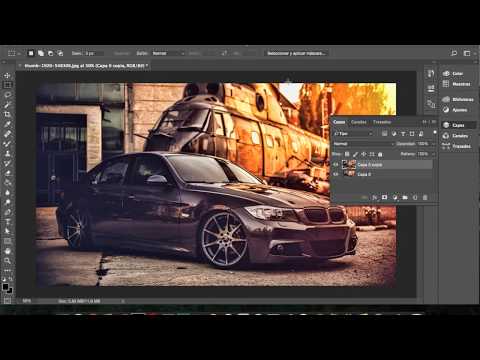Viewport: 480px width, 360px height.
Task: Open the search magnifier in options bar
Action: 454,53
